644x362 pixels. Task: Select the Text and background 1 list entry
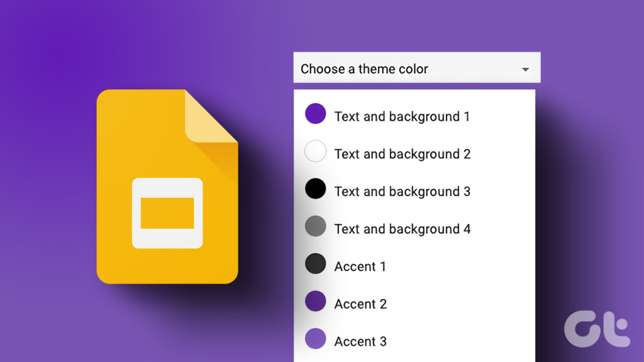tap(402, 116)
